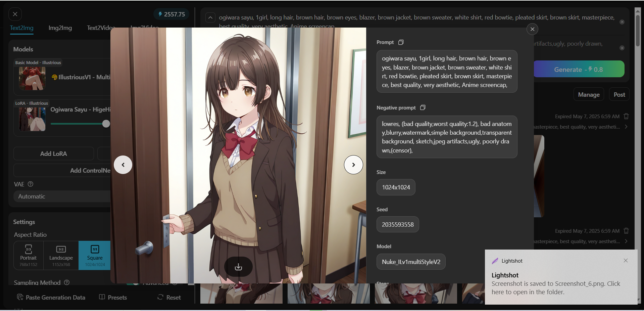Copy the Prompt text icon
The image size is (644, 311).
[401, 42]
